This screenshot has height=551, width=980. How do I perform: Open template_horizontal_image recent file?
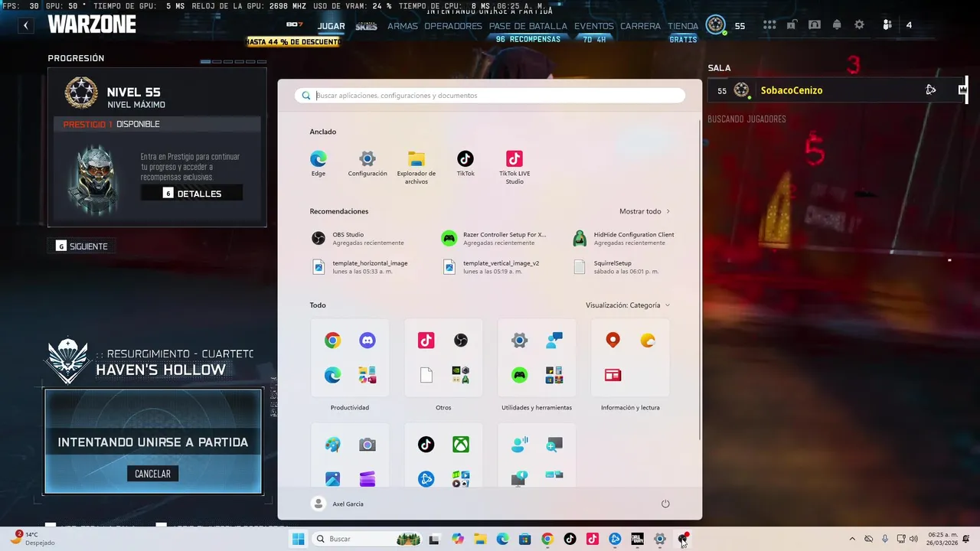point(360,267)
